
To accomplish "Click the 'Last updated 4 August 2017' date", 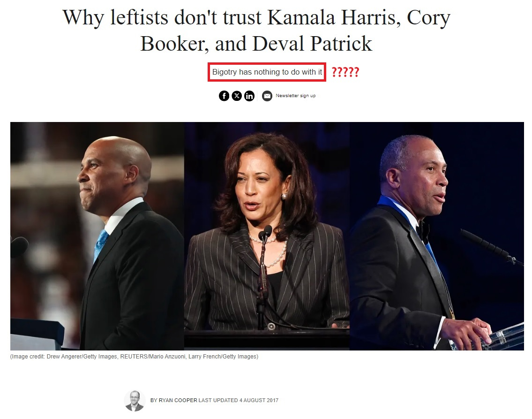I will pos(239,400).
